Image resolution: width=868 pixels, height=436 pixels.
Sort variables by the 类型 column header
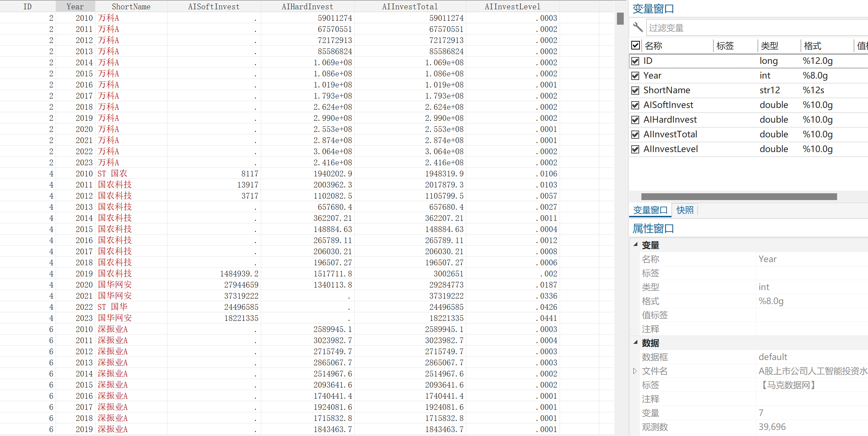point(769,46)
